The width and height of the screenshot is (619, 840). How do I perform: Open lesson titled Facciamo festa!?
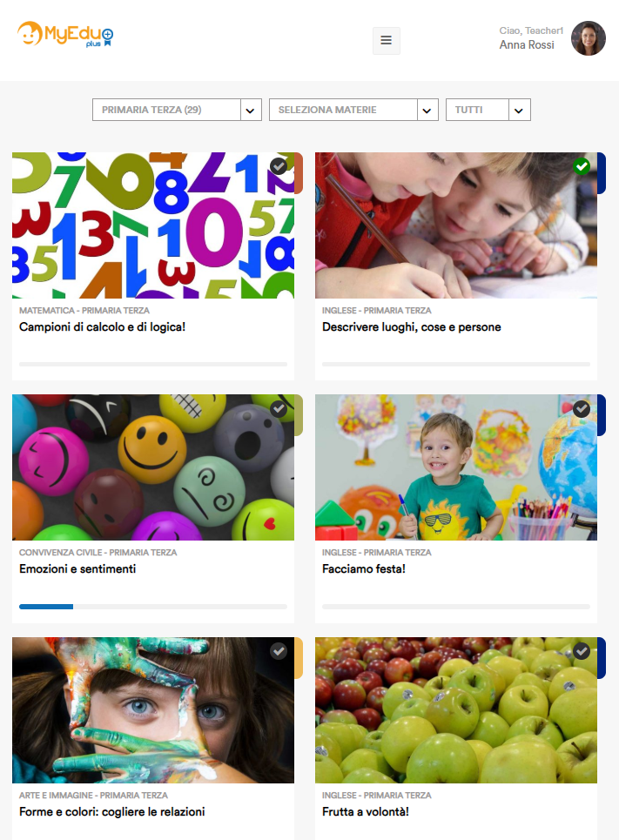click(x=364, y=569)
